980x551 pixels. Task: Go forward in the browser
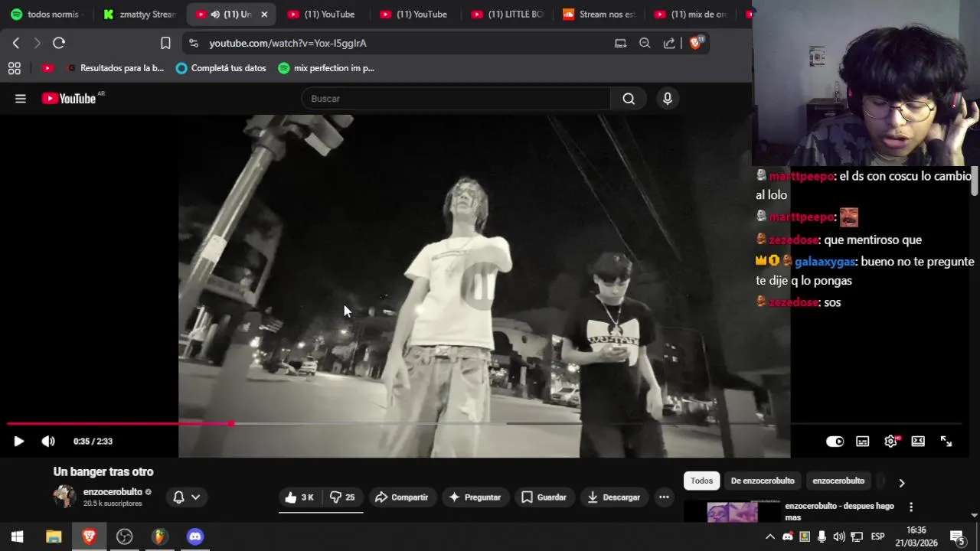(37, 44)
